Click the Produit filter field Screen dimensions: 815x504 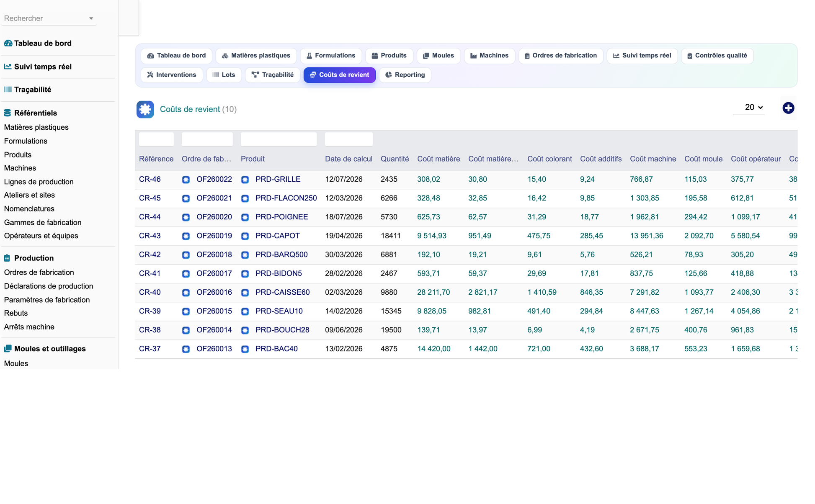pyautogui.click(x=279, y=139)
